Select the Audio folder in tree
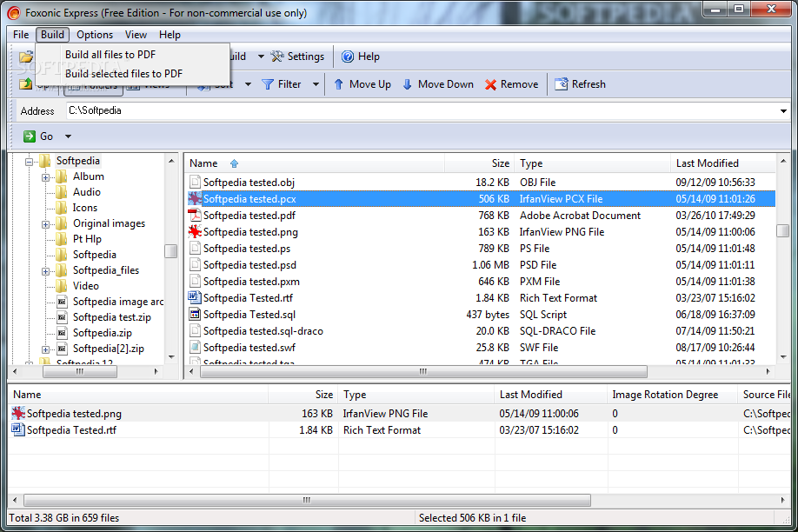Viewport: 798px width, 532px height. coord(87,192)
